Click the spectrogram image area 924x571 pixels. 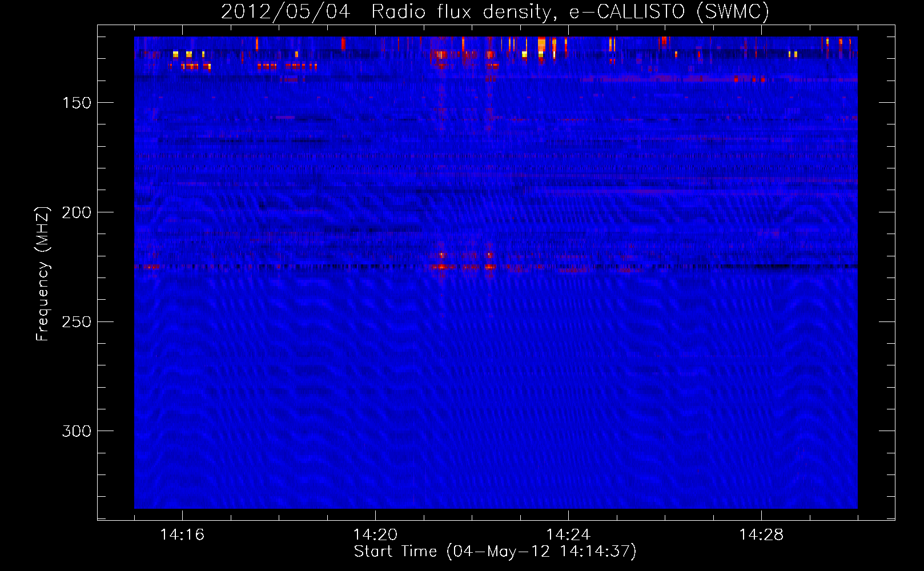pyautogui.click(x=496, y=272)
